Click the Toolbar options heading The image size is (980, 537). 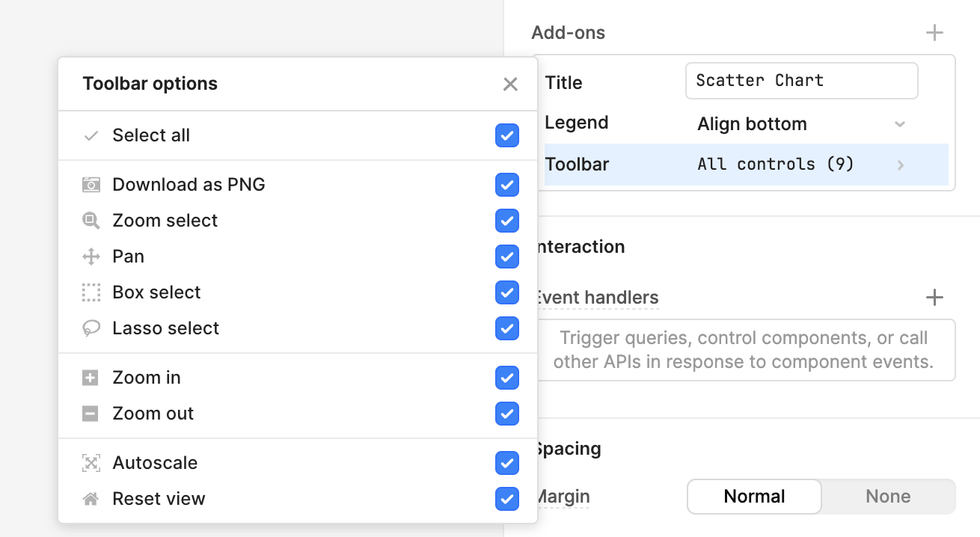[150, 84]
